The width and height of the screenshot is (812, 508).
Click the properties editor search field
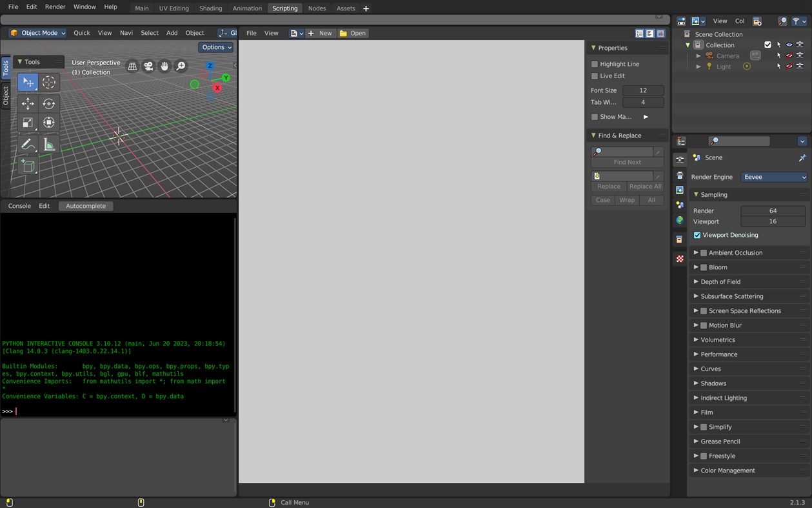(x=739, y=141)
